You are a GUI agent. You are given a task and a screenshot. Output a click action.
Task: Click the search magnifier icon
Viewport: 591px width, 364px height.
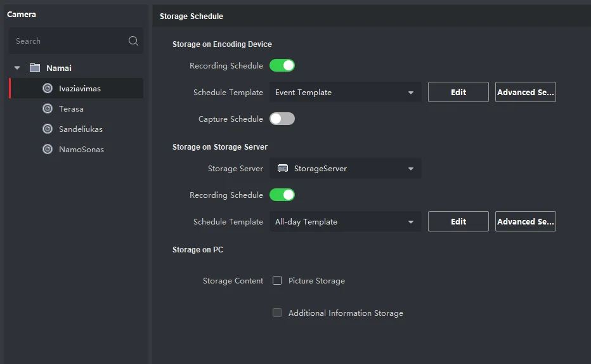click(x=133, y=41)
